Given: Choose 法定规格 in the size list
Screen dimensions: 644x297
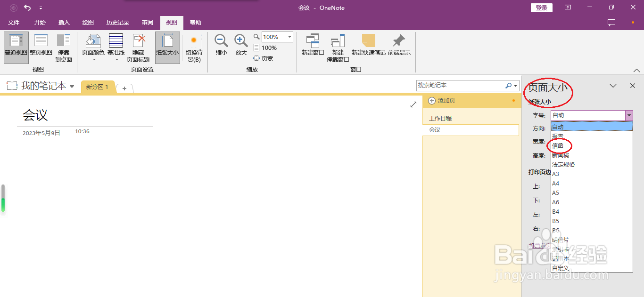Looking at the screenshot, I should (x=592, y=164).
